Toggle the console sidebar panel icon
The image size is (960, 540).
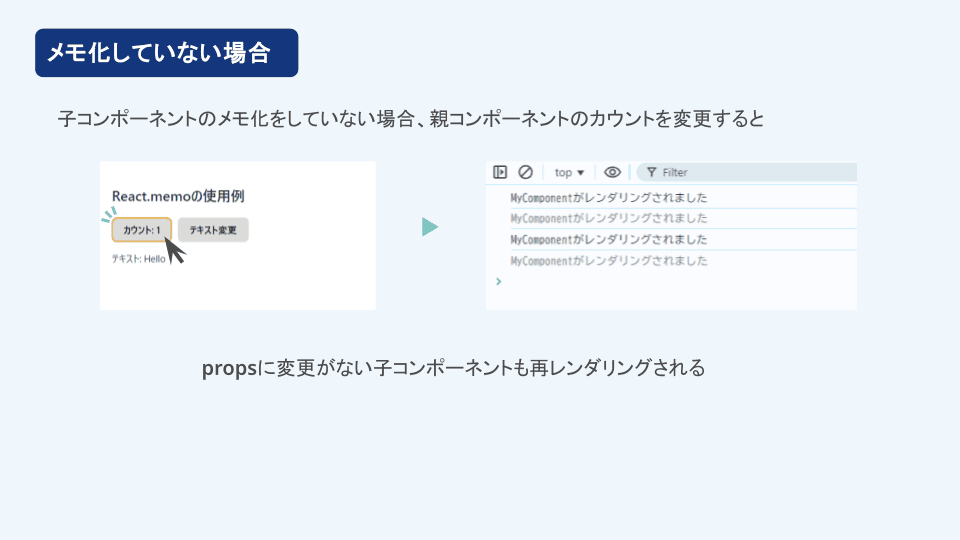500,172
